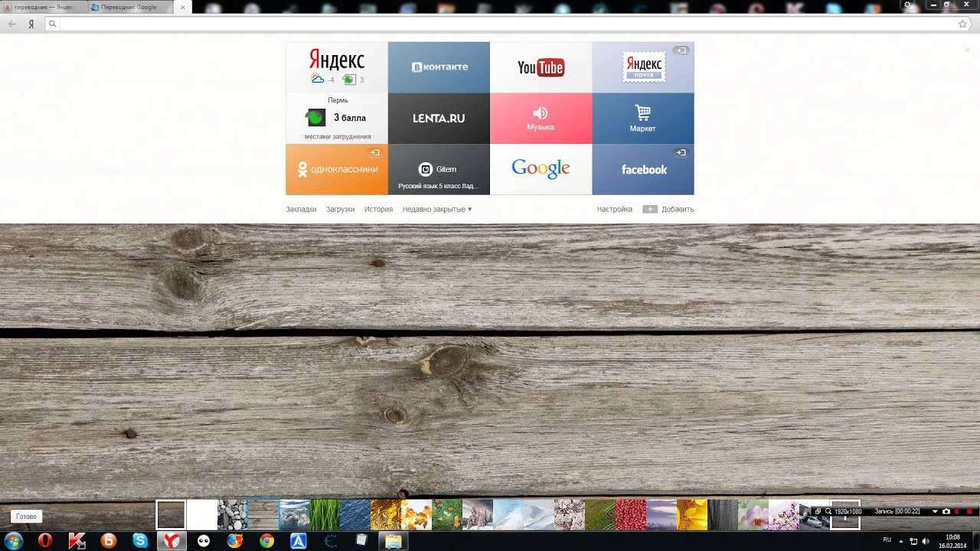Open the Загрузки link

click(x=340, y=209)
